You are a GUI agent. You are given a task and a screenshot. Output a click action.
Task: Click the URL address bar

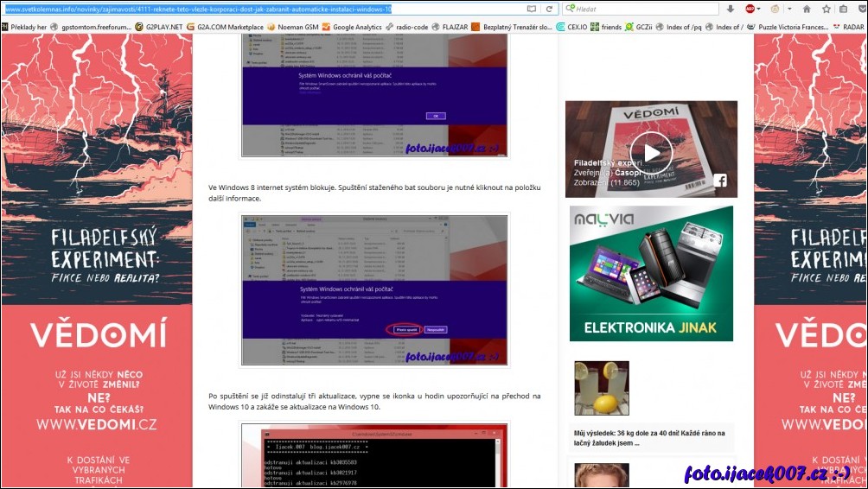(x=259, y=9)
